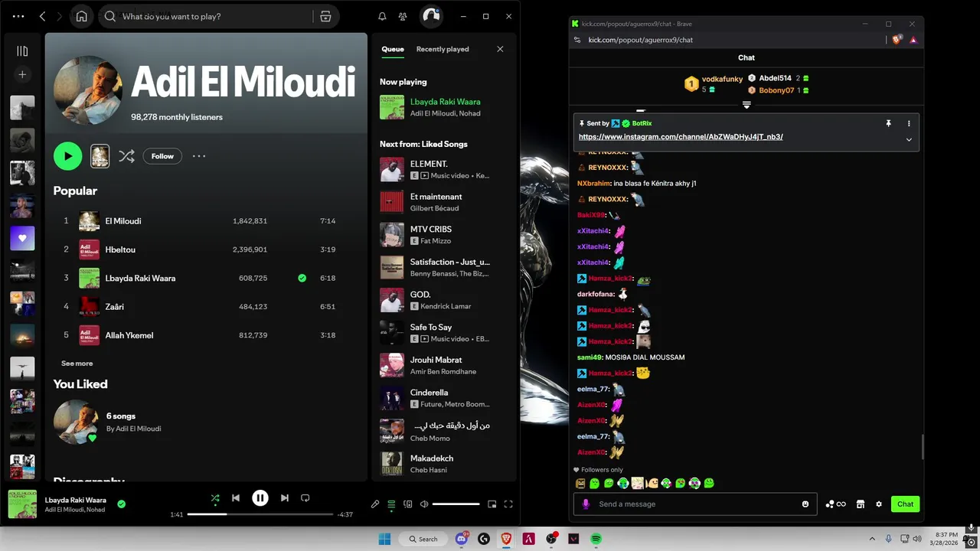Open Kick chat settings gear
The width and height of the screenshot is (980, 551).
point(879,504)
